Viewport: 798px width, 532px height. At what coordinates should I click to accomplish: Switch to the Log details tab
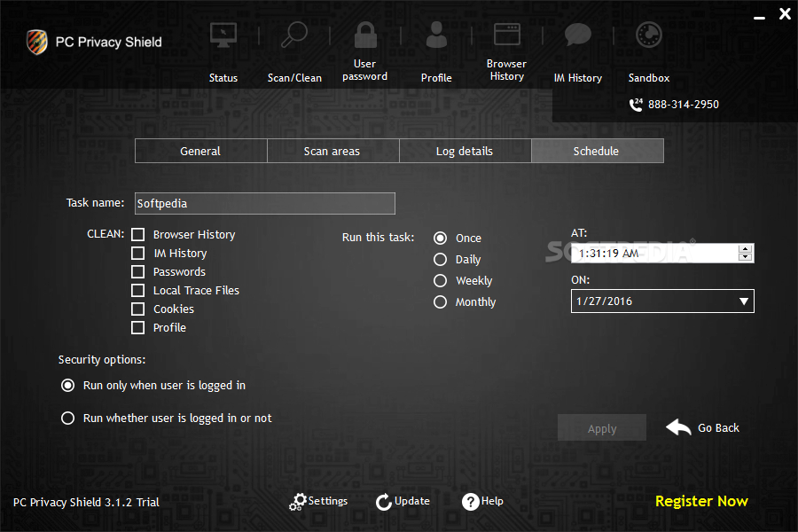click(465, 152)
